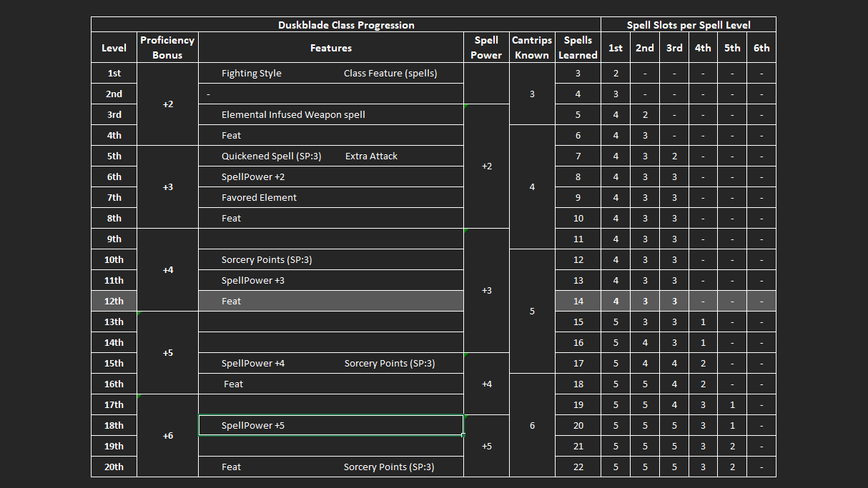The width and height of the screenshot is (868, 488).
Task: Select the 20th level cell
Action: click(x=114, y=467)
